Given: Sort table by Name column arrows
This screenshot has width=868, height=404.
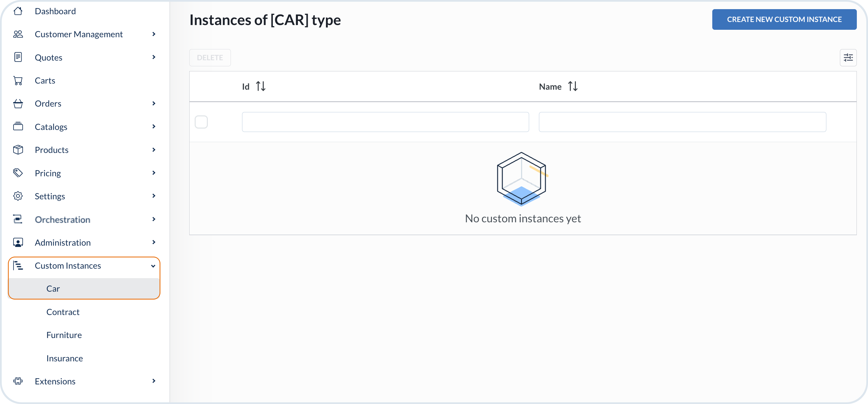Looking at the screenshot, I should click(573, 86).
